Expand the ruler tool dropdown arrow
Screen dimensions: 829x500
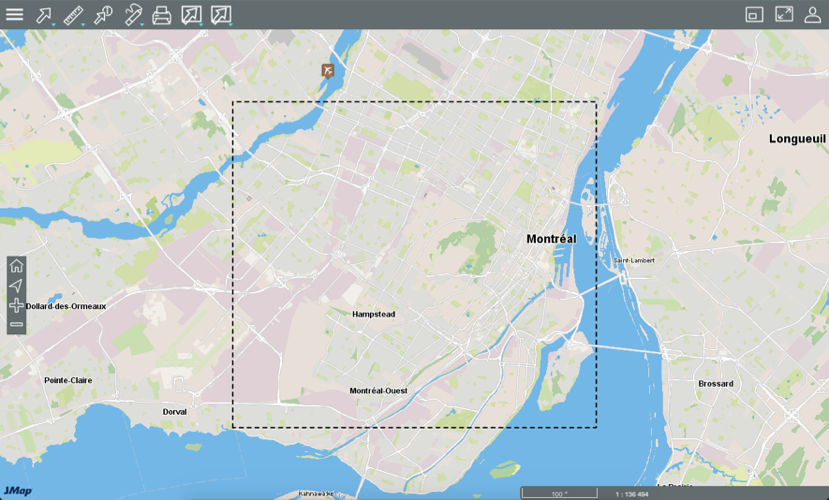[84, 23]
